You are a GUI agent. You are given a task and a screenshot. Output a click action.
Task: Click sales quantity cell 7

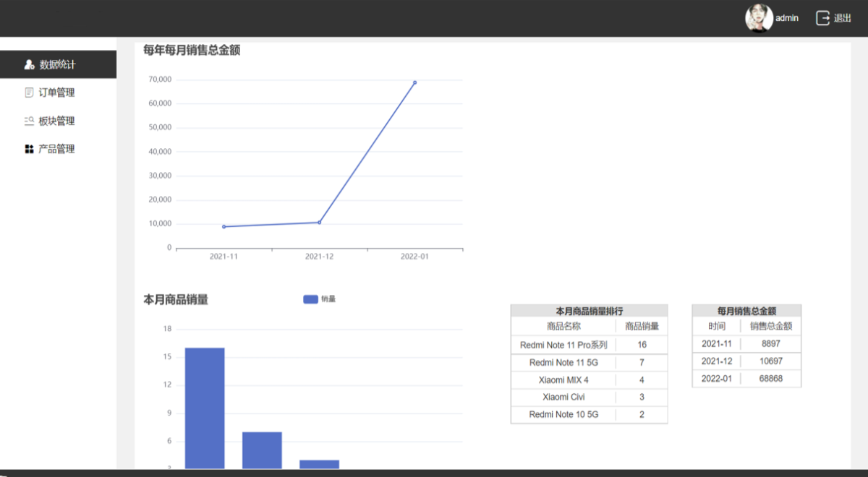click(642, 362)
